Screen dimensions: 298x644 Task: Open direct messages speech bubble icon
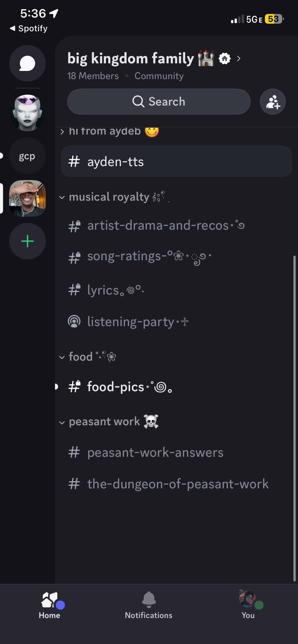point(28,63)
